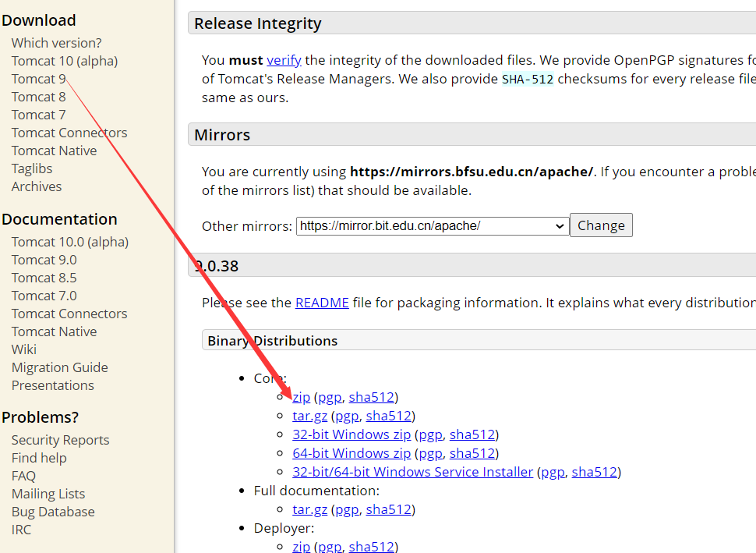This screenshot has height=553, width=756.
Task: Open sha512 checksum for Core tar.gz
Action: (x=389, y=416)
